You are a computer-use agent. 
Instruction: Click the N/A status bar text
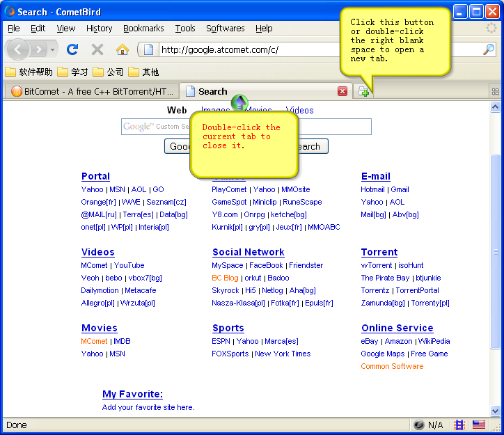(435, 425)
